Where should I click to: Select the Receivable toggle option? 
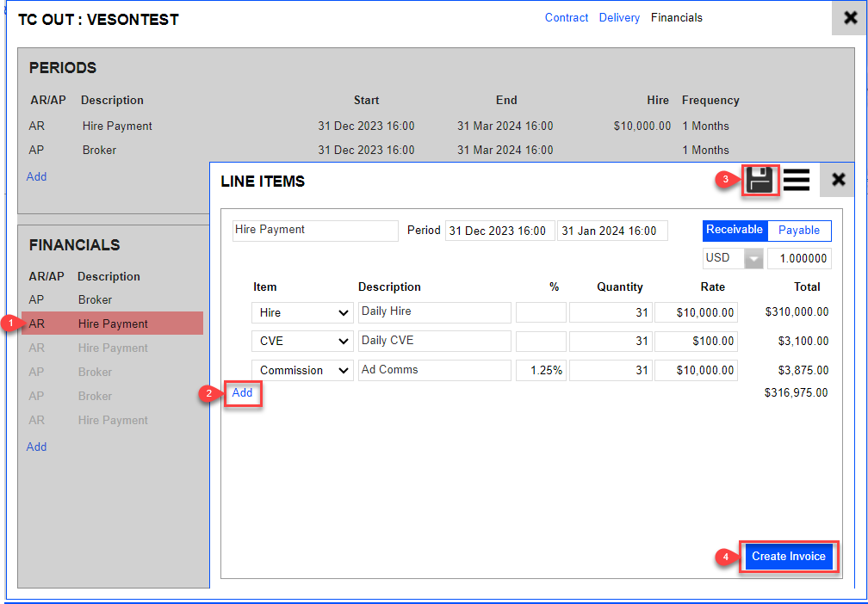[x=734, y=231]
